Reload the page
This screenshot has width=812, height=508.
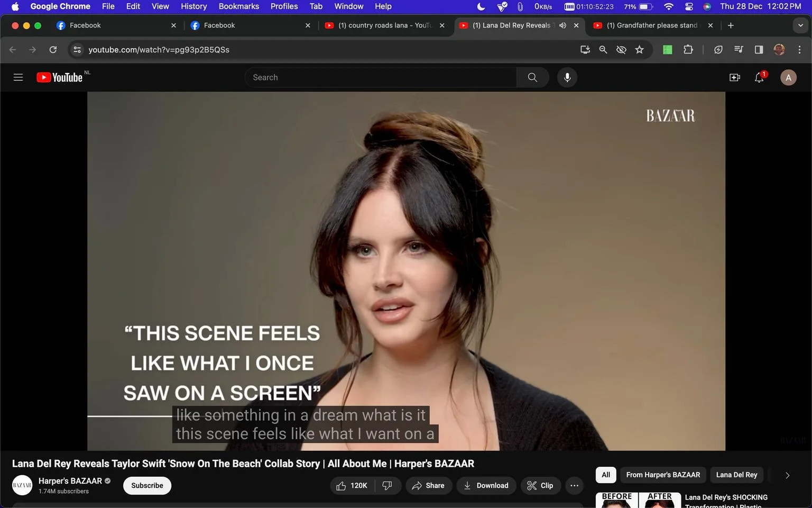pos(53,50)
